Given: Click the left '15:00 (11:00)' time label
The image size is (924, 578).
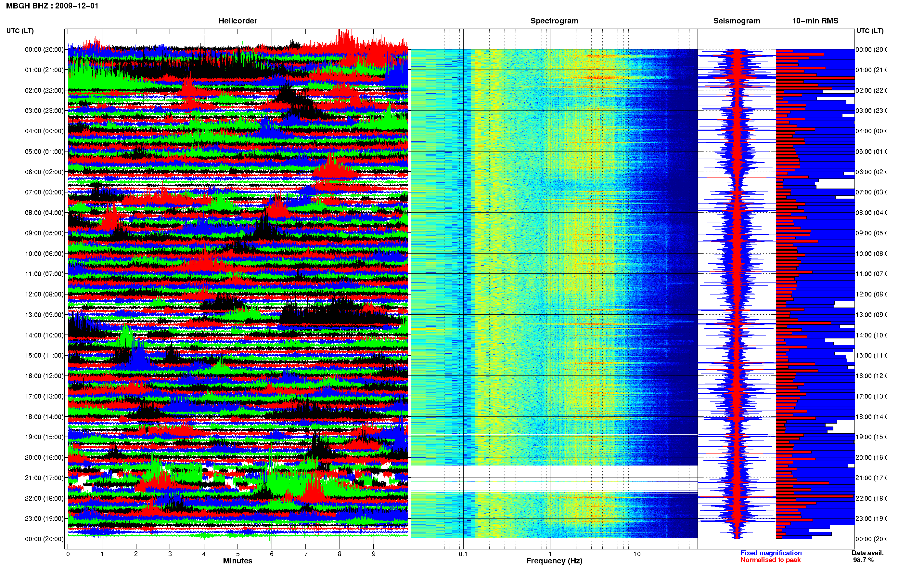Looking at the screenshot, I should (x=44, y=355).
